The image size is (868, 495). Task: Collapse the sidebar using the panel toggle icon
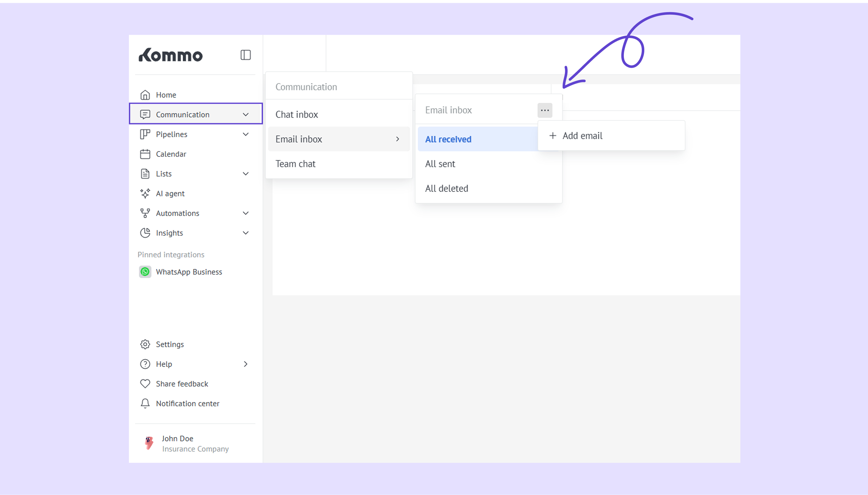point(245,55)
